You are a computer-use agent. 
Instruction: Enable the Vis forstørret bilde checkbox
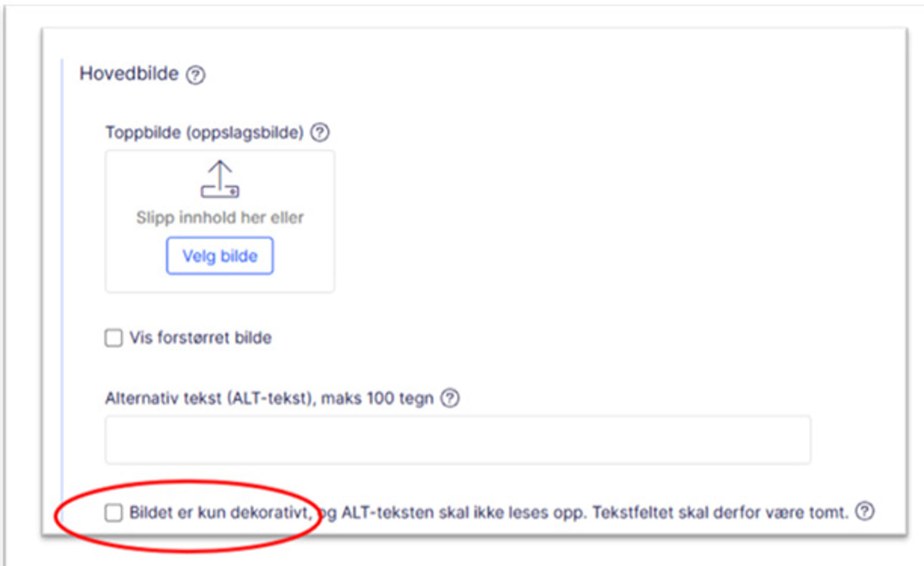click(x=114, y=338)
